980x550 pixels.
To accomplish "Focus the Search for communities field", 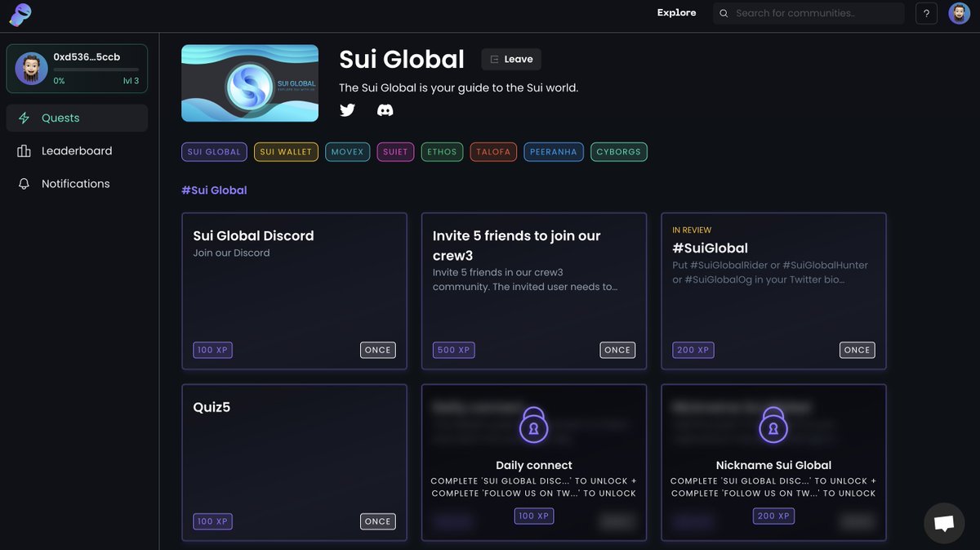I will point(808,13).
